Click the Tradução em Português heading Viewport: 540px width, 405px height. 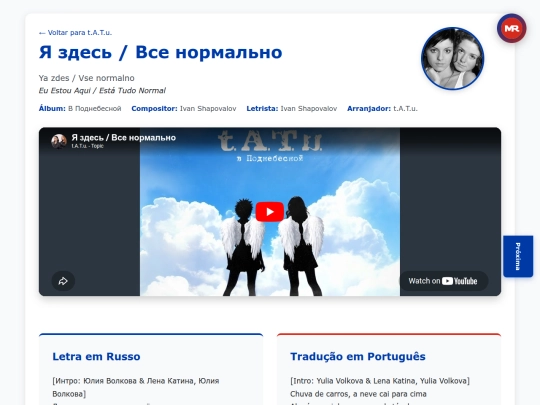point(358,356)
